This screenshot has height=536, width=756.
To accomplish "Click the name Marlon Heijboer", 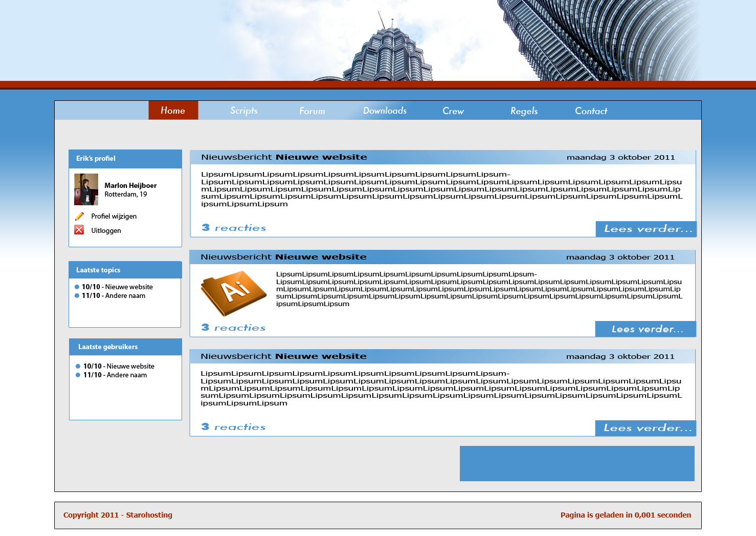I will click(130, 185).
